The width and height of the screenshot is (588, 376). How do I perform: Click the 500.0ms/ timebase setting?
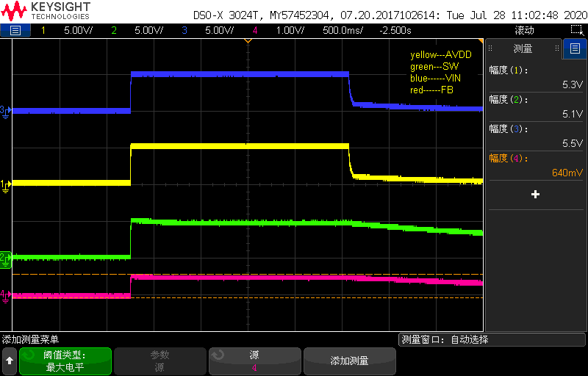coord(343,30)
